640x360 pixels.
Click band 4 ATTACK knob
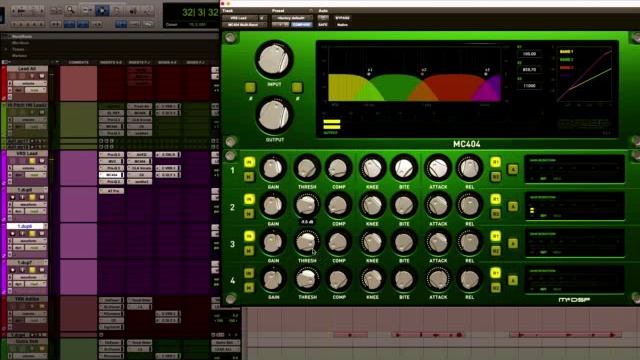pyautogui.click(x=438, y=280)
